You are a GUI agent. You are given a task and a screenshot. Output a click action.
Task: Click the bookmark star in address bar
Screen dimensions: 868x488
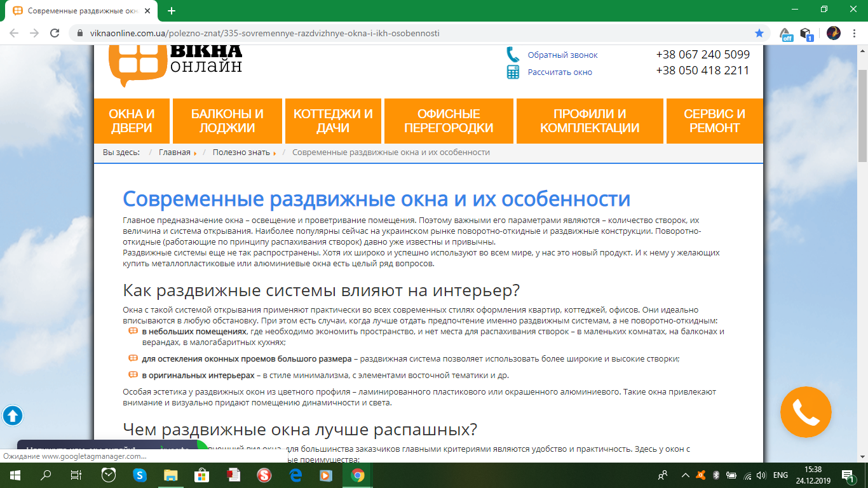click(x=759, y=33)
